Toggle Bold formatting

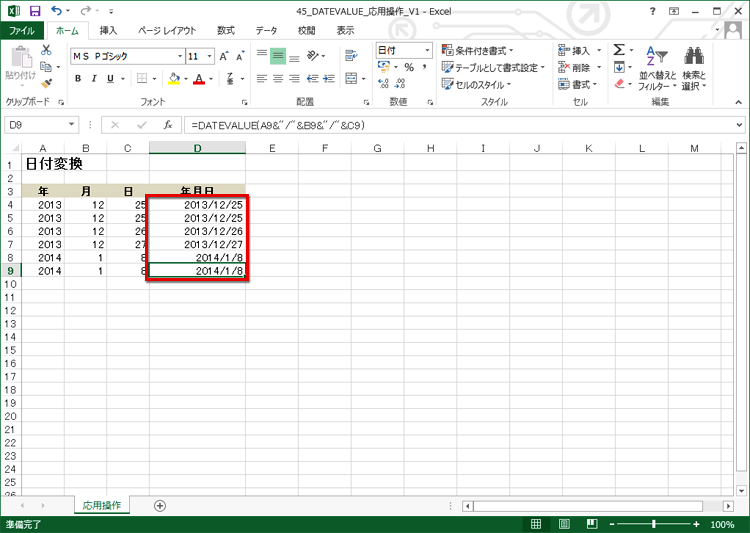coord(78,78)
